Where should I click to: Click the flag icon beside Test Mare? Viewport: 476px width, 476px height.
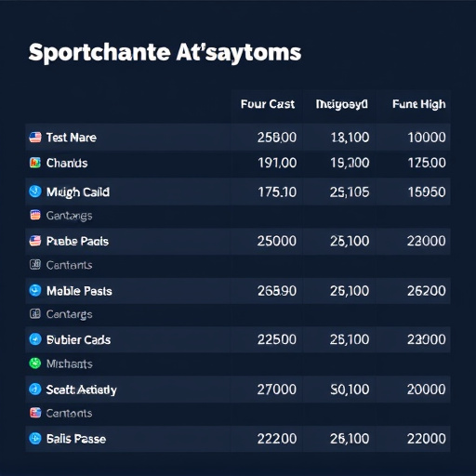(x=35, y=137)
